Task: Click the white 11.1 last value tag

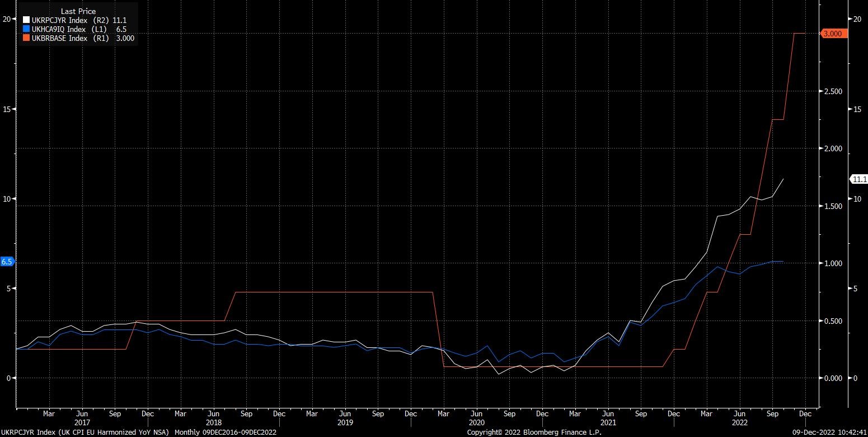Action: coord(858,179)
